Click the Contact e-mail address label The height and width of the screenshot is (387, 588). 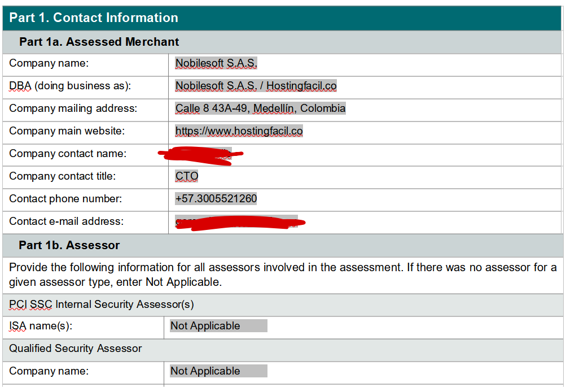[67, 221]
